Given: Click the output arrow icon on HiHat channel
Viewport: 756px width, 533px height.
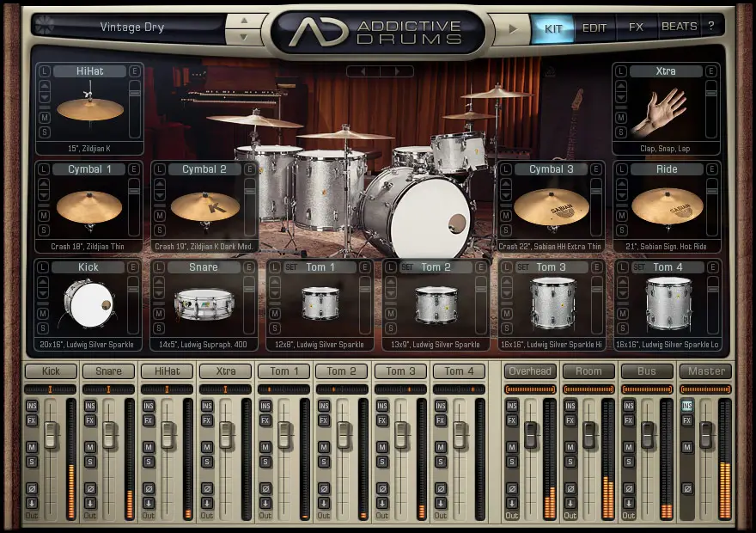Looking at the screenshot, I should [149, 503].
